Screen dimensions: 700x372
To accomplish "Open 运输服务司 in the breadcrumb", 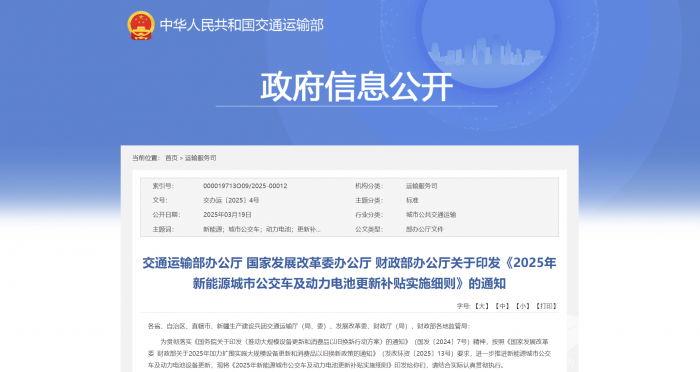I will [x=200, y=158].
